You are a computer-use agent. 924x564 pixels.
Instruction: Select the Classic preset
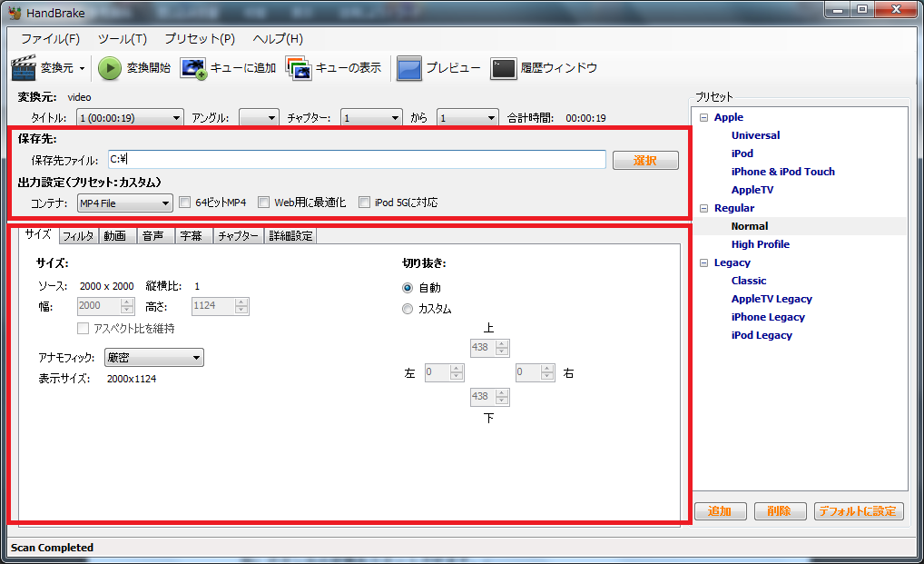pos(749,282)
